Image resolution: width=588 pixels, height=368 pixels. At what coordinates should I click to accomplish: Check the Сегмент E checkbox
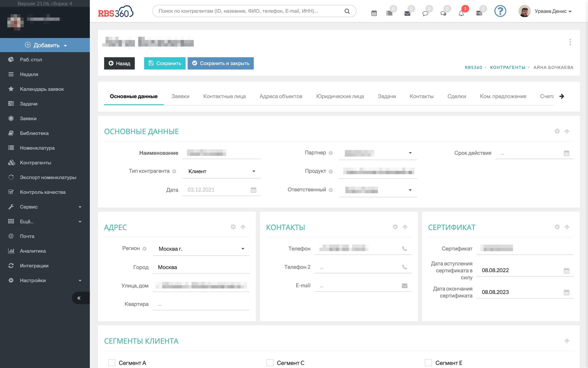pos(428,363)
